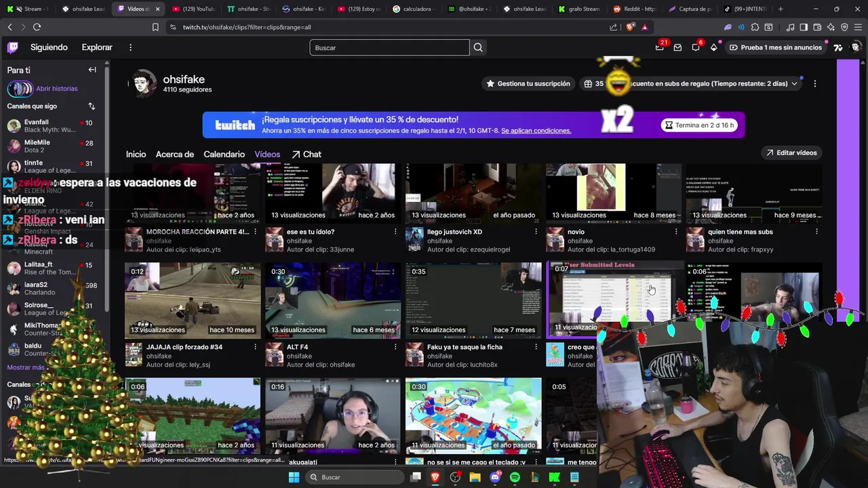Open the whispers inbox icon
The width and height of the screenshot is (868, 488).
pyautogui.click(x=677, y=47)
